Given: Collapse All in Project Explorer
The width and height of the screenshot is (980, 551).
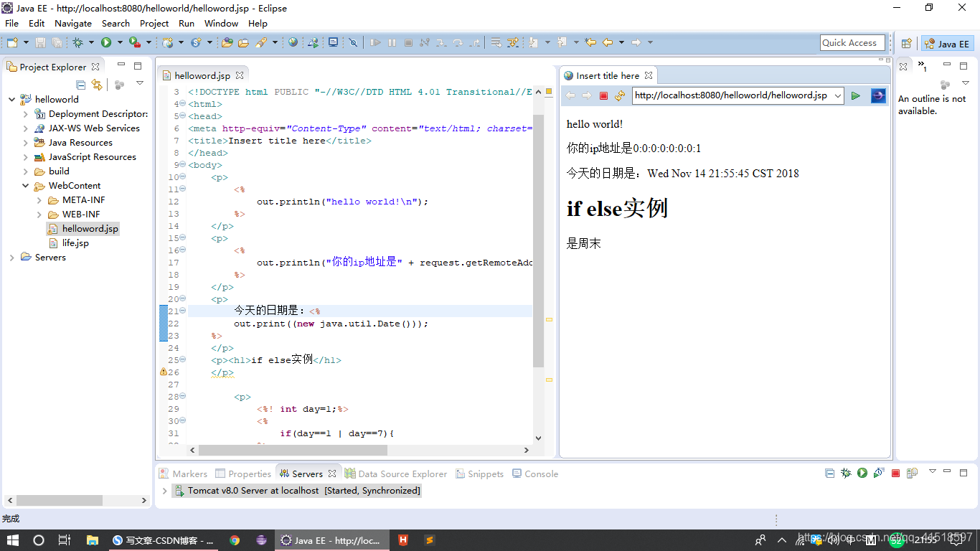Looking at the screenshot, I should pyautogui.click(x=80, y=84).
